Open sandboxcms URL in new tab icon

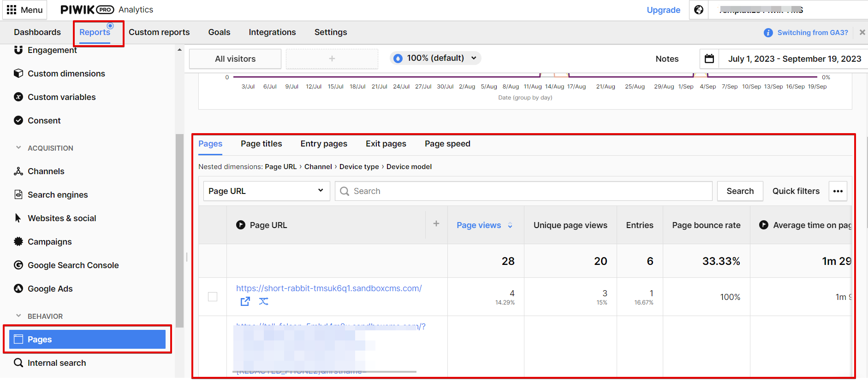pos(245,301)
